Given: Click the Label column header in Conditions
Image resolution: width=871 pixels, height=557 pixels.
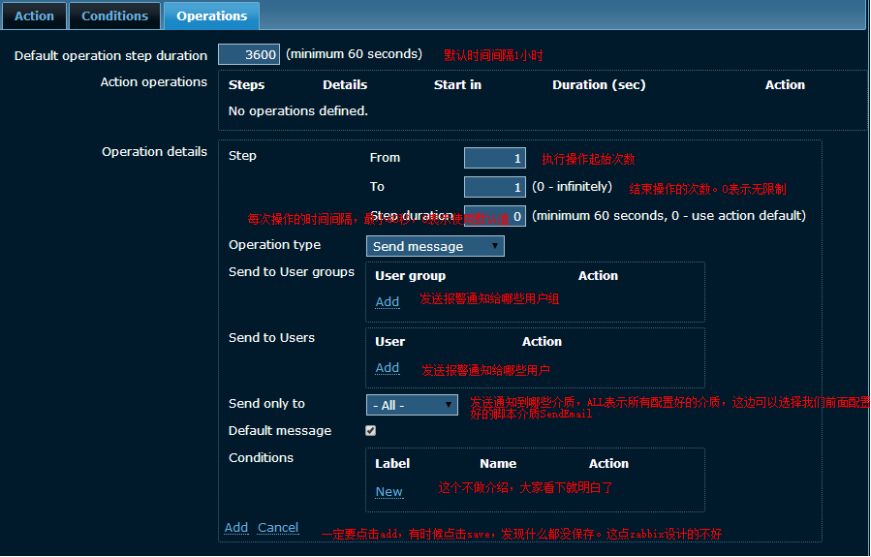Looking at the screenshot, I should click(x=392, y=464).
